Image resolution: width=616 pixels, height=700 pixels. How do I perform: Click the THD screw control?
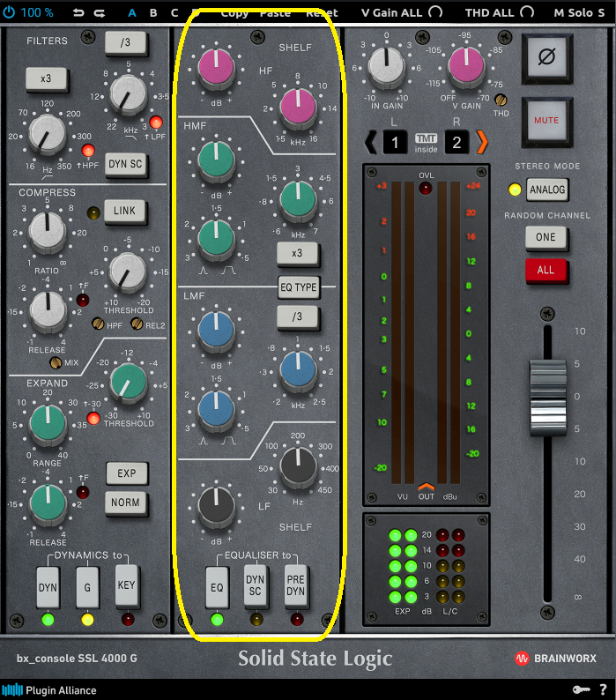click(x=501, y=100)
